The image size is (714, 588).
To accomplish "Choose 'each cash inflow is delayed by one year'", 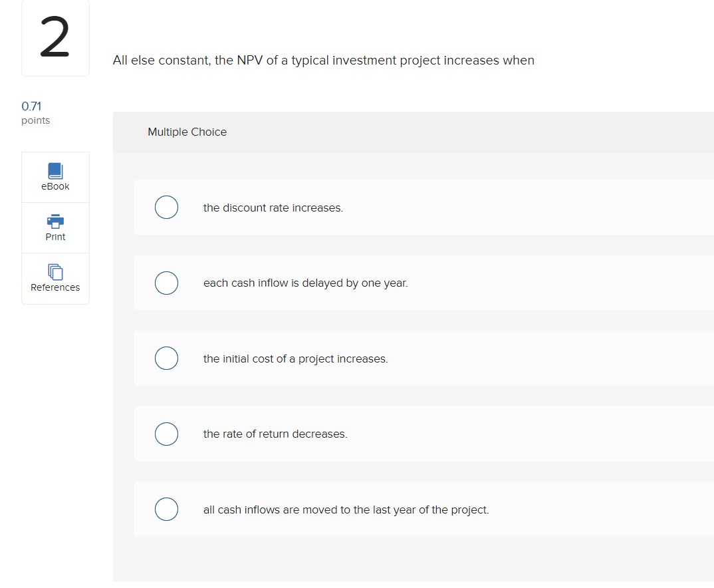I will coord(166,283).
